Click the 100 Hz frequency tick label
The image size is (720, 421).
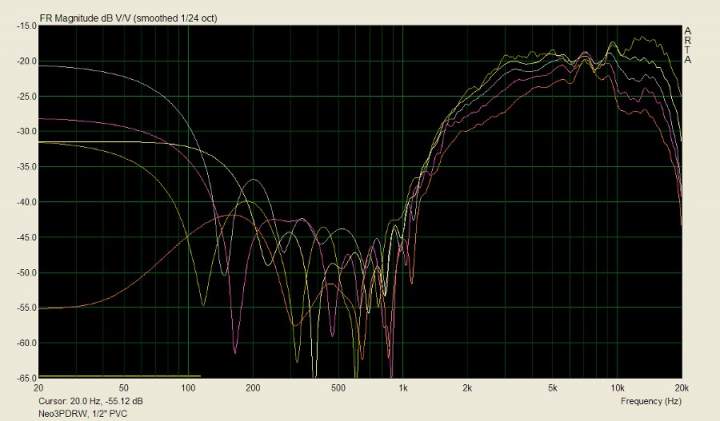click(188, 388)
